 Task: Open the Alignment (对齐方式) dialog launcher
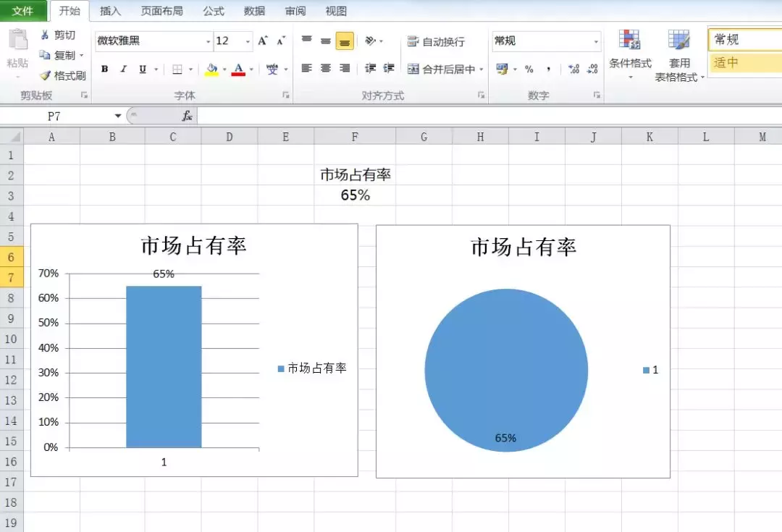[481, 95]
